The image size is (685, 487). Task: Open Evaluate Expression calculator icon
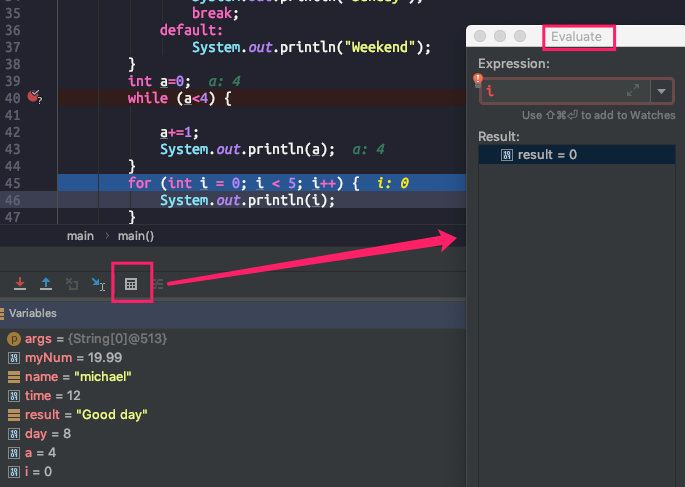point(131,284)
